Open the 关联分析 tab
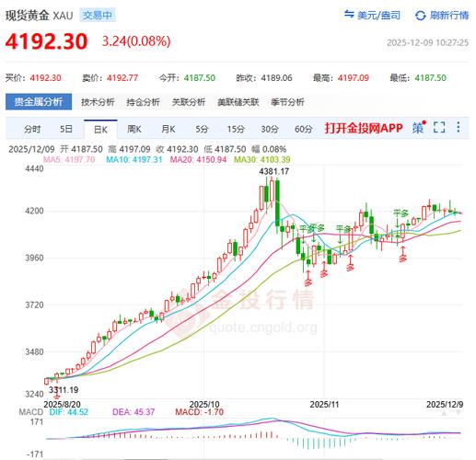 [189, 102]
